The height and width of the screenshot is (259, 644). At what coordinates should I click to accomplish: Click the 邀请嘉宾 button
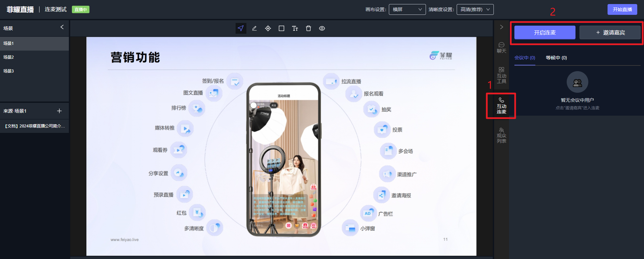(x=610, y=32)
